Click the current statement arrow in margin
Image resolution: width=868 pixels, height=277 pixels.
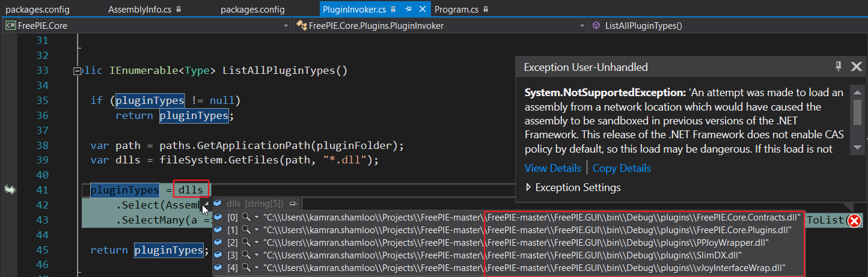(x=10, y=190)
